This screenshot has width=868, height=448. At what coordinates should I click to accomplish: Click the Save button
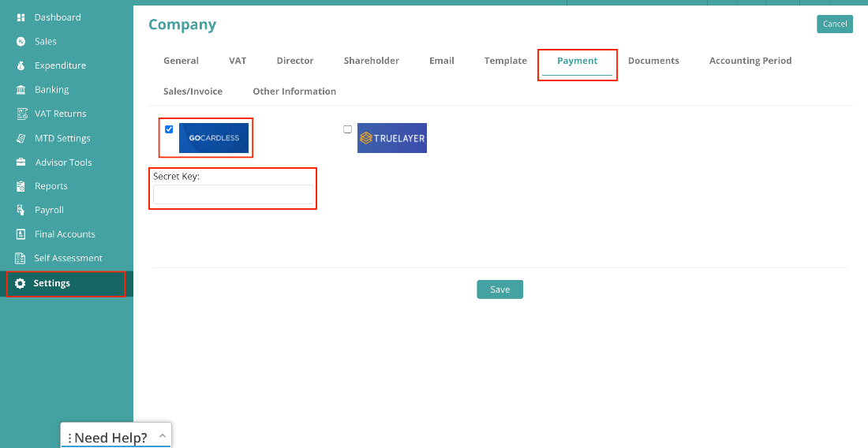(x=499, y=289)
